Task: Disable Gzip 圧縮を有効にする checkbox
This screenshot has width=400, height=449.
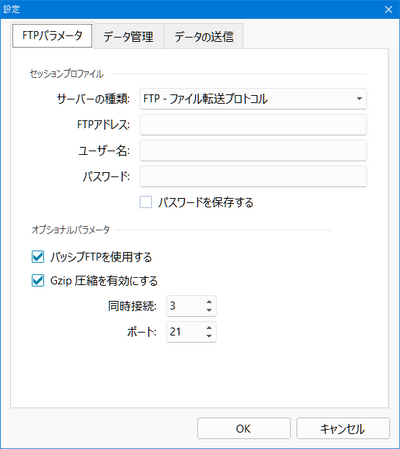Action: pyautogui.click(x=38, y=281)
